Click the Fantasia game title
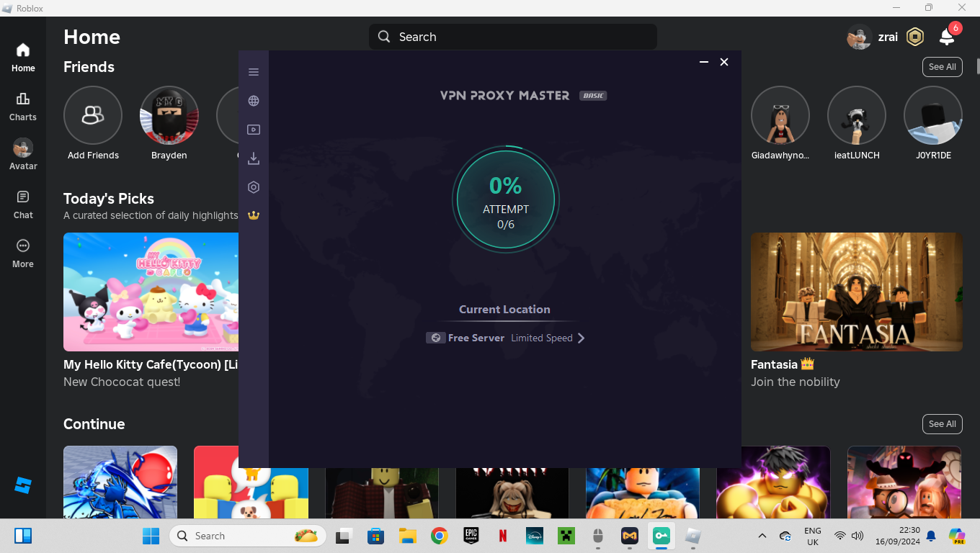This screenshot has height=553, width=980. (783, 364)
